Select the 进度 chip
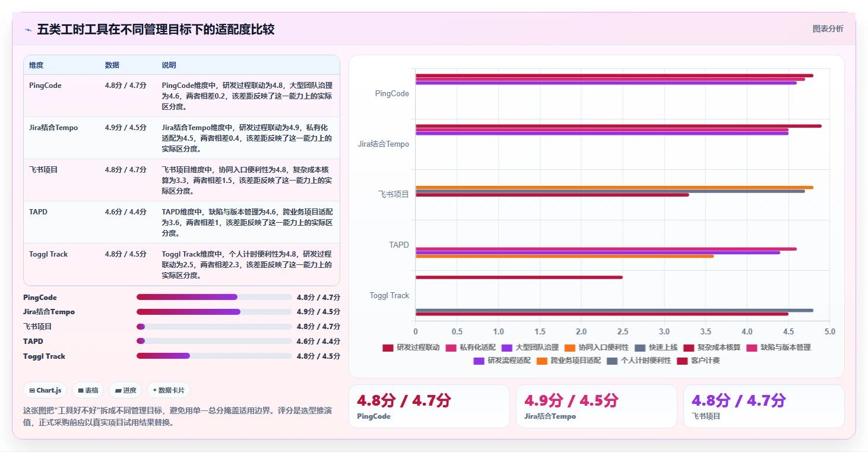The width and height of the screenshot is (868, 452). (x=125, y=390)
